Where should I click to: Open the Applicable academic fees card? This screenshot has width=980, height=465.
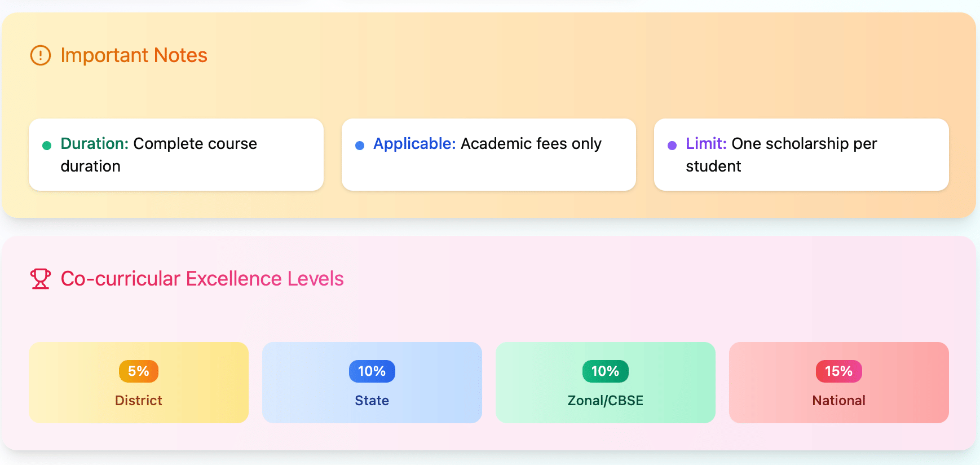coord(489,155)
